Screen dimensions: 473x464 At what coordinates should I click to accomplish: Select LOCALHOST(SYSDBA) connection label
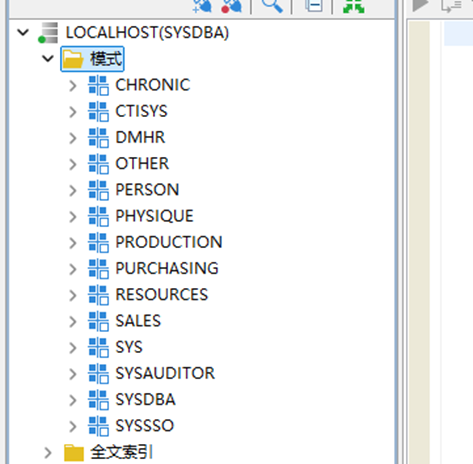click(147, 33)
